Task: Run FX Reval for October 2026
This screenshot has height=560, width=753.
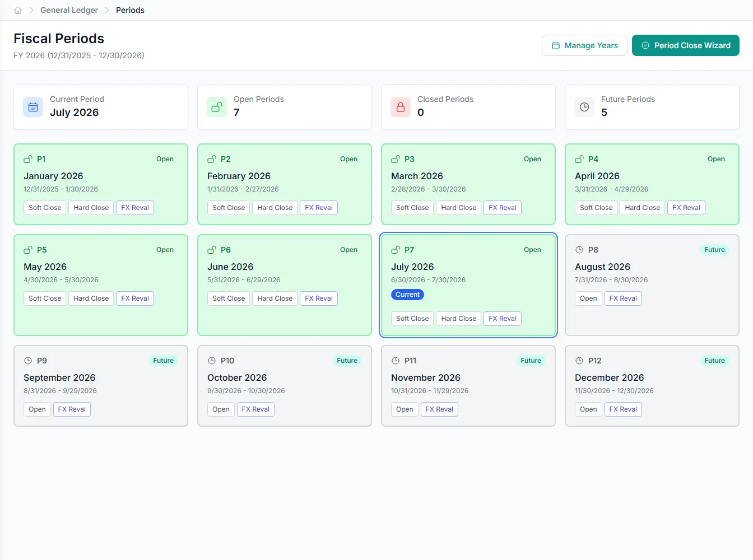Action: tap(255, 409)
